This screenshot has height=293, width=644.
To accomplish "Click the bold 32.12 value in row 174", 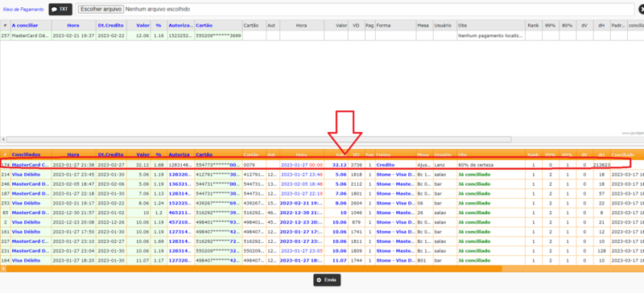I will 339,165.
